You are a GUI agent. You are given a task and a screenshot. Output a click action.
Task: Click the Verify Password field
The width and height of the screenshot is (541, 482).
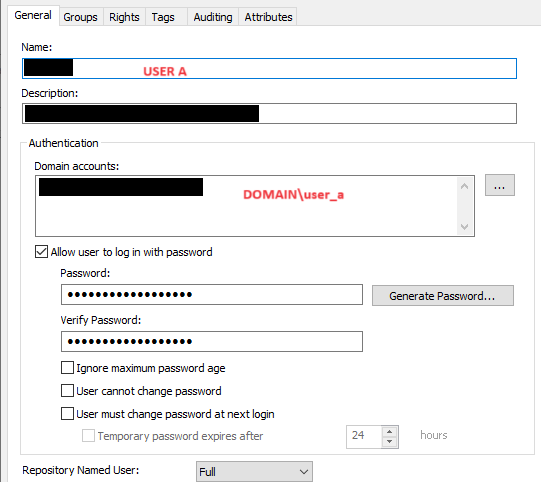[x=212, y=342]
